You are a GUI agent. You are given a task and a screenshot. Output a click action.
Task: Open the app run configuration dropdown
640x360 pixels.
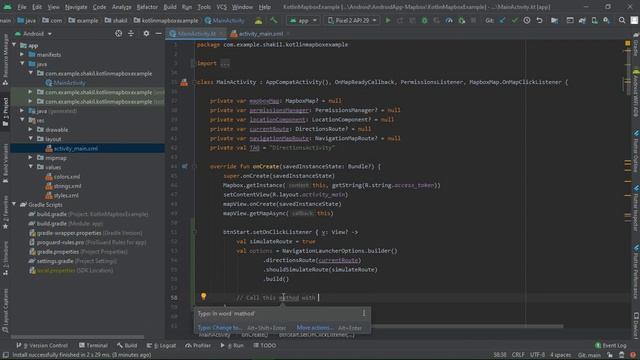click(x=303, y=20)
